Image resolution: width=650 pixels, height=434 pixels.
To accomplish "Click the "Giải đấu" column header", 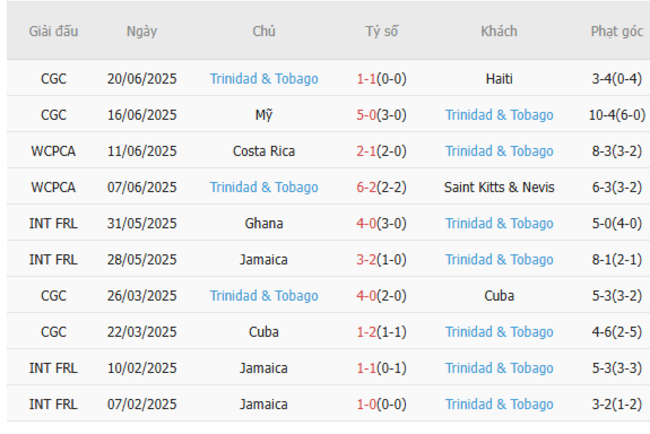I will 53,31.
